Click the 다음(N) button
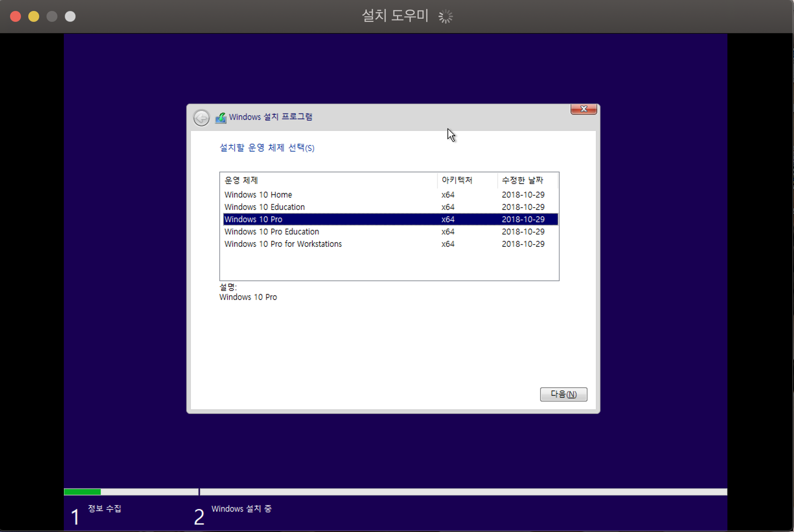The image size is (794, 532). (563, 394)
